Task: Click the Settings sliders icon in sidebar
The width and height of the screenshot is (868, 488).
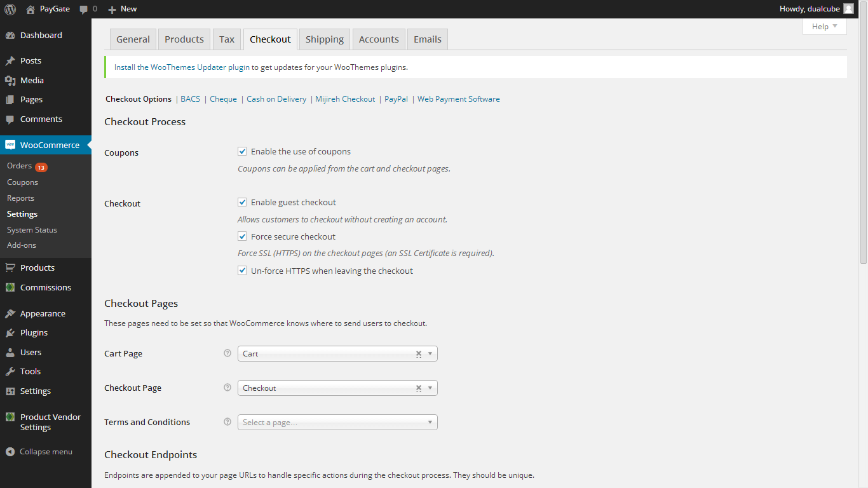Action: tap(10, 391)
